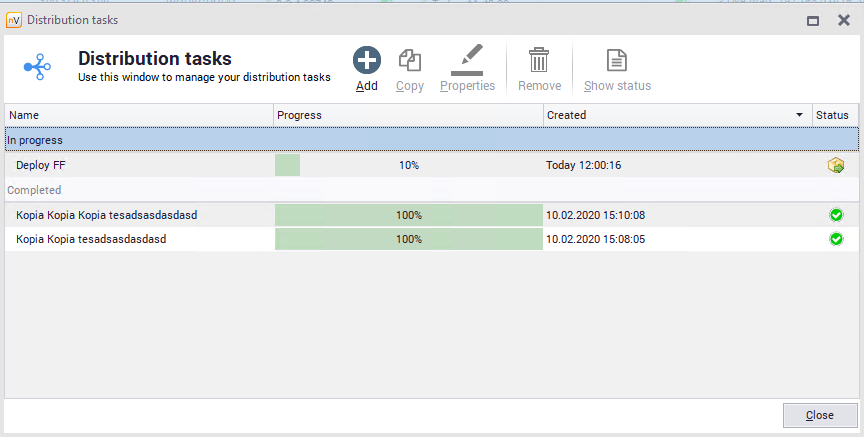864x437 pixels.
Task: Click green checkmark for Kopia Kopia Kopia task
Action: [836, 215]
